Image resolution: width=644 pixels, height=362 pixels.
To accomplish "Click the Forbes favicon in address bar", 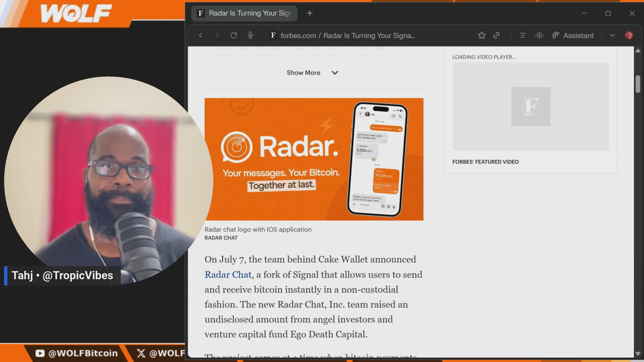I will click(273, 36).
